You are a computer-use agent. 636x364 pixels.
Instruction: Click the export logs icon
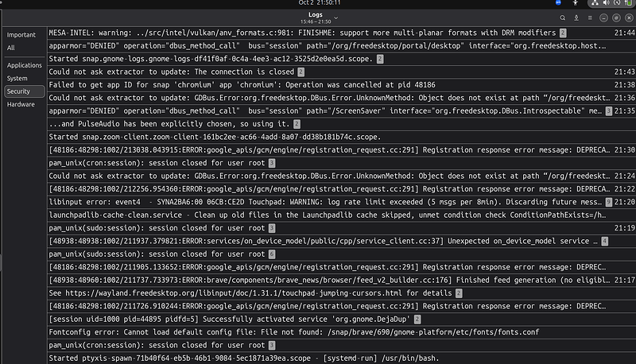pyautogui.click(x=576, y=17)
